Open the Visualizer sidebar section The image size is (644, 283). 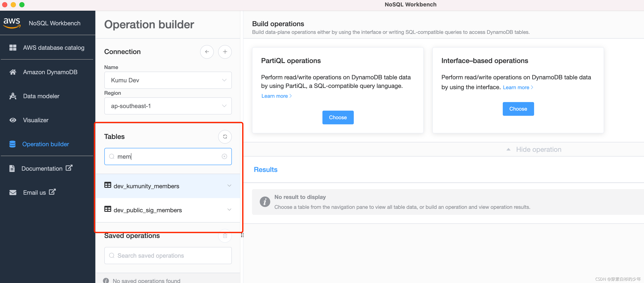point(36,120)
